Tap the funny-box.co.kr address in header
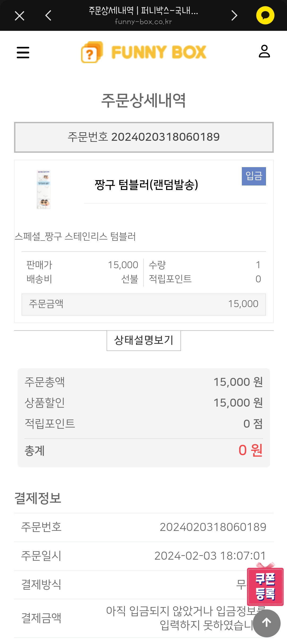This screenshot has height=644, width=287. pos(143,22)
